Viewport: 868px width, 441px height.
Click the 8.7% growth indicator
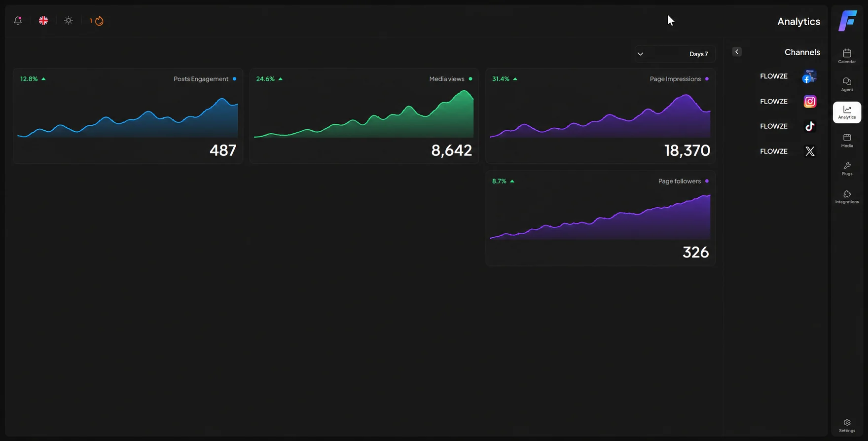[x=503, y=181]
